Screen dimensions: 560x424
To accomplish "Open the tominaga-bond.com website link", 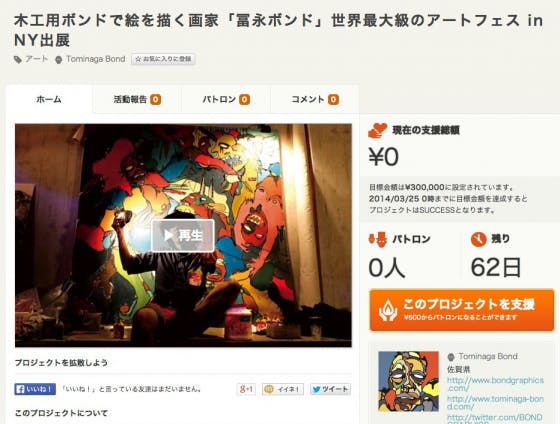I will (x=495, y=403).
